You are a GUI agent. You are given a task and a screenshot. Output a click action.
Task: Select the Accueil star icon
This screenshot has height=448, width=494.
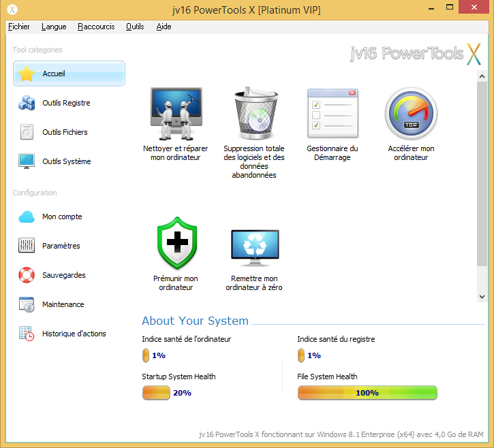coord(27,74)
